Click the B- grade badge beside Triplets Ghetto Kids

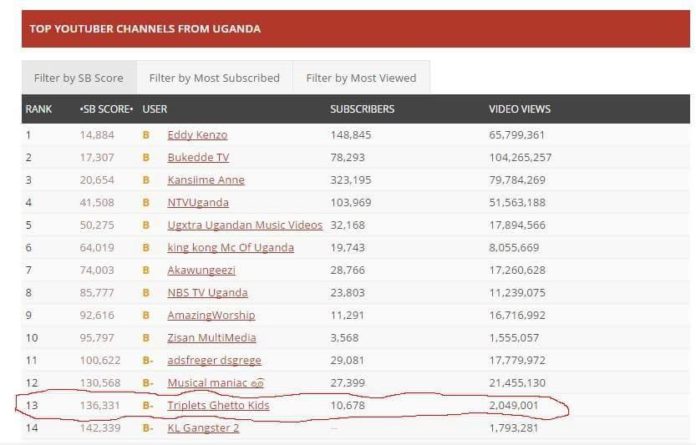(x=148, y=406)
